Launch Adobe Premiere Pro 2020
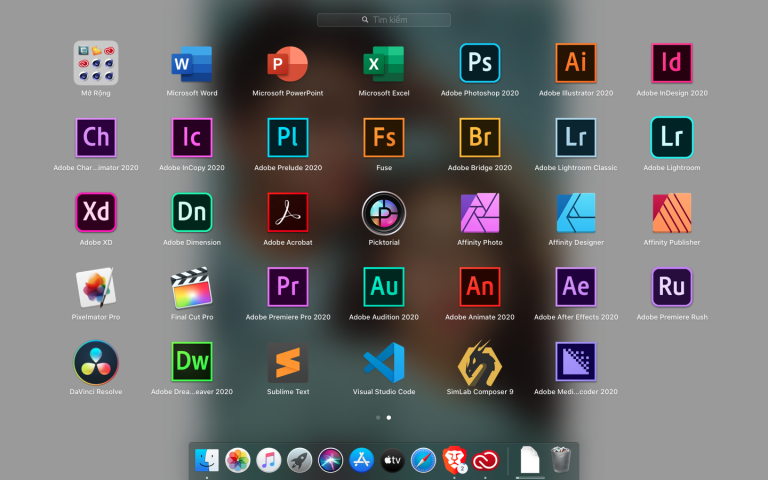768x480 pixels. pyautogui.click(x=288, y=287)
